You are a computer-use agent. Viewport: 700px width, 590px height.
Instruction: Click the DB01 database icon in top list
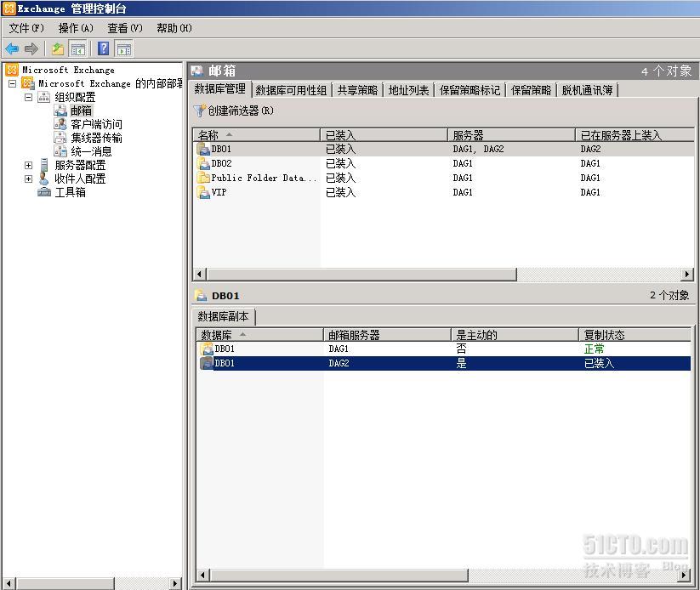(x=203, y=149)
